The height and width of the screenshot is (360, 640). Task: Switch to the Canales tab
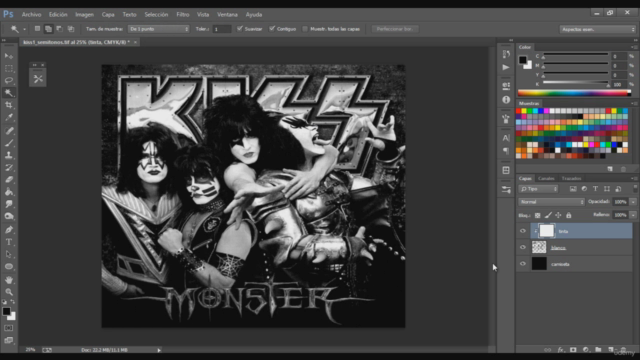(546, 178)
